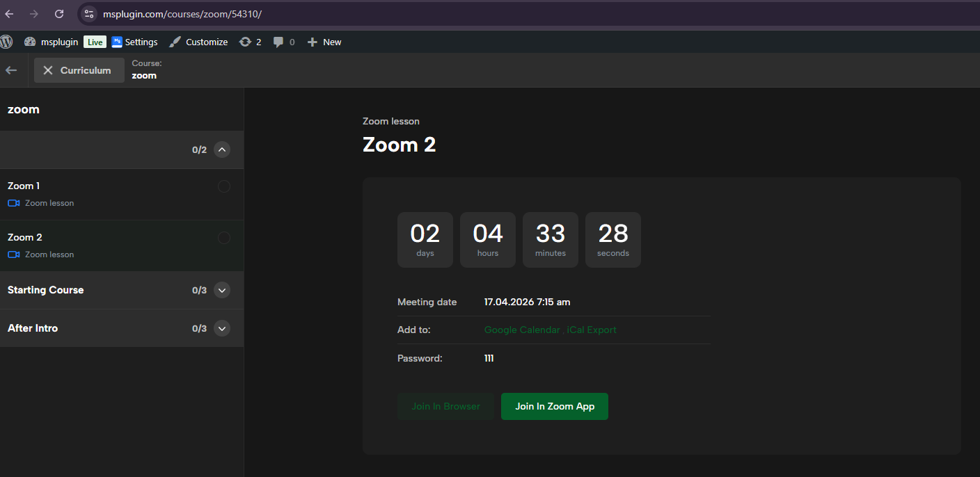Click the password value 111
This screenshot has height=477, width=980.
(x=489, y=359)
